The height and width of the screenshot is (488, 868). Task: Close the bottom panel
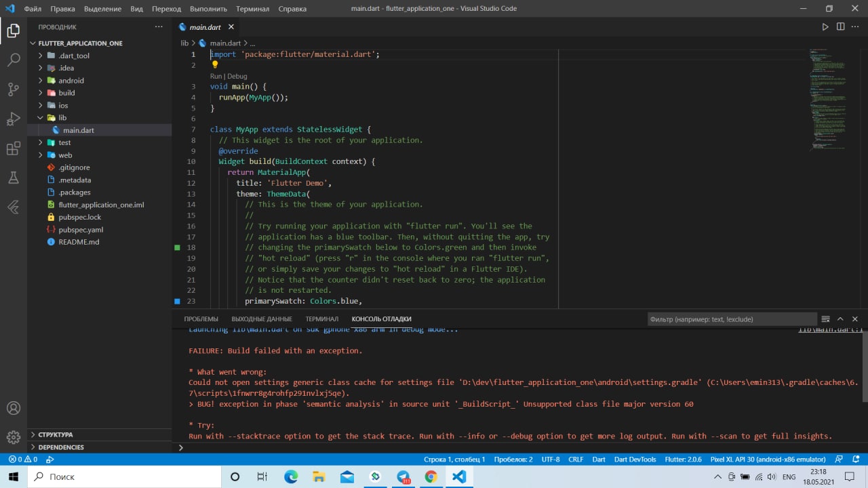pyautogui.click(x=855, y=319)
